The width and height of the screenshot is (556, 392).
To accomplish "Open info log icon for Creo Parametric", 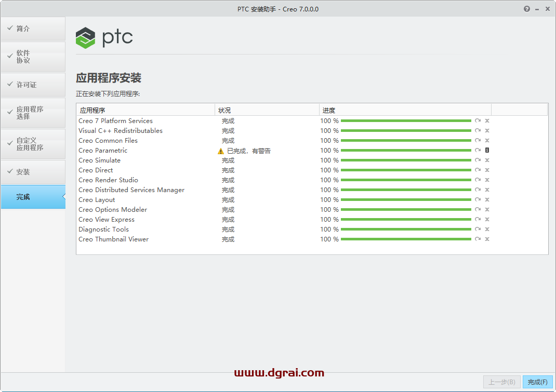I will click(487, 150).
